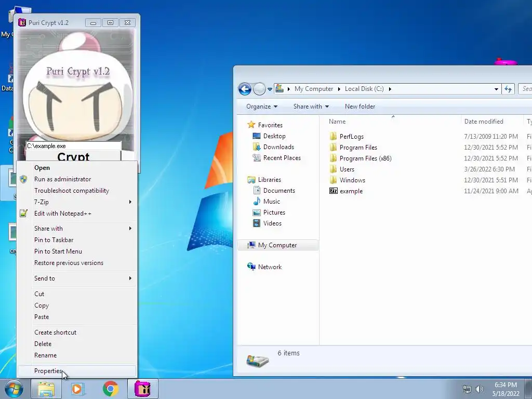Click the Crypt button in Puri Crypt
The width and height of the screenshot is (532, 399).
pos(73,156)
